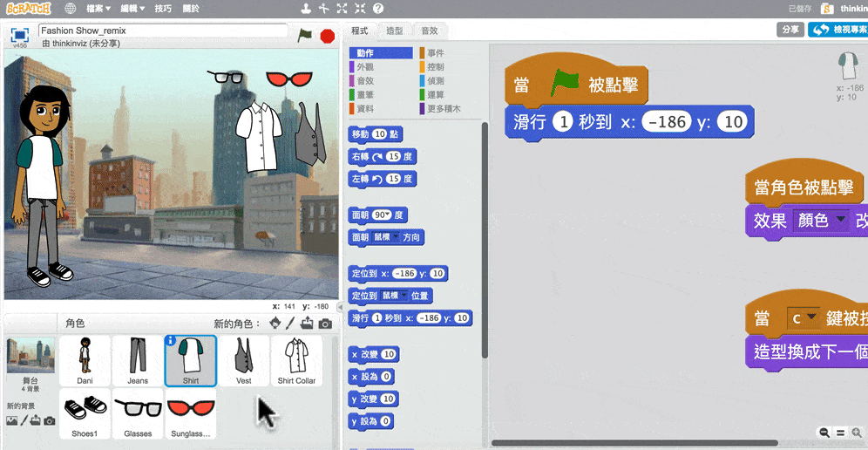The image size is (868, 450).
Task: Open the 技巧 tips menu
Action: click(x=163, y=9)
